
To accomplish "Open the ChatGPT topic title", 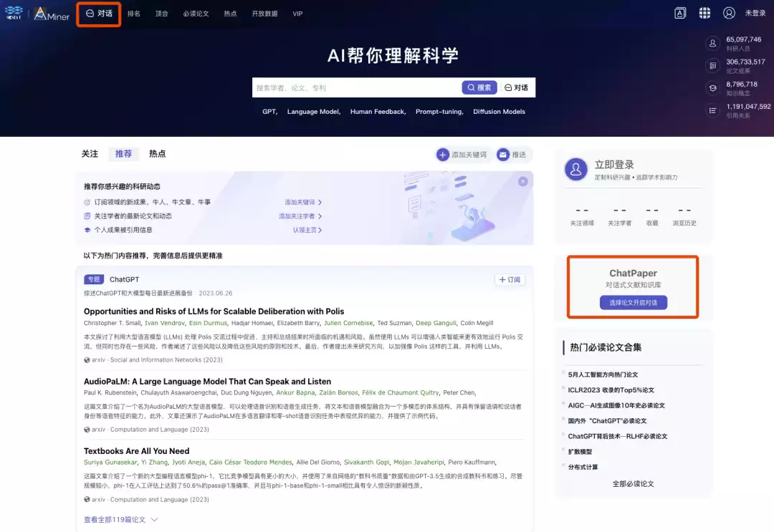I will coord(125,279).
